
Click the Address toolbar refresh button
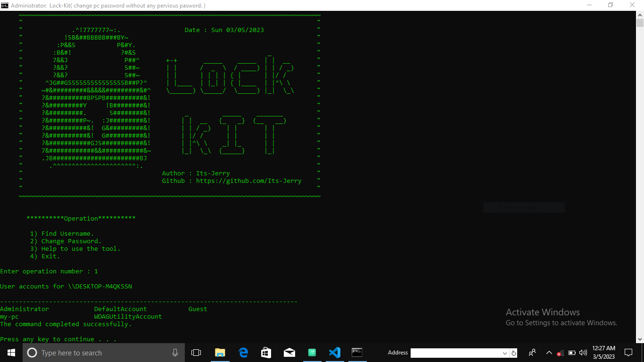point(514,353)
